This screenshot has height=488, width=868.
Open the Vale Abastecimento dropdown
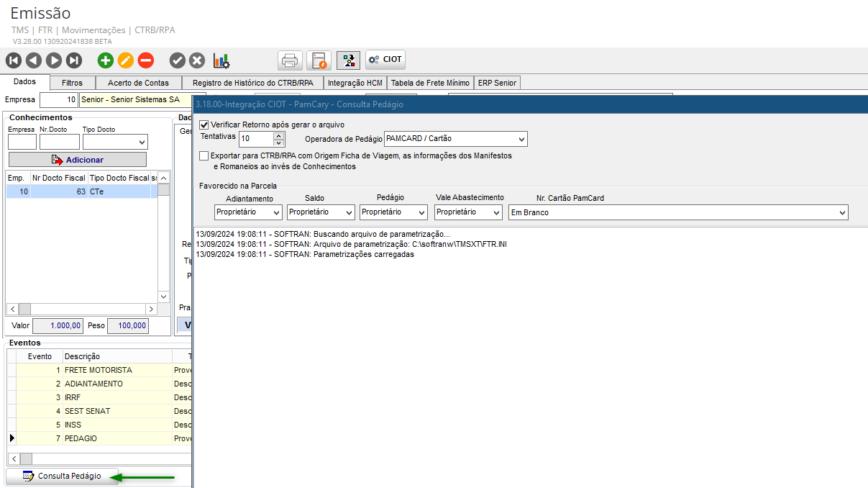click(496, 212)
